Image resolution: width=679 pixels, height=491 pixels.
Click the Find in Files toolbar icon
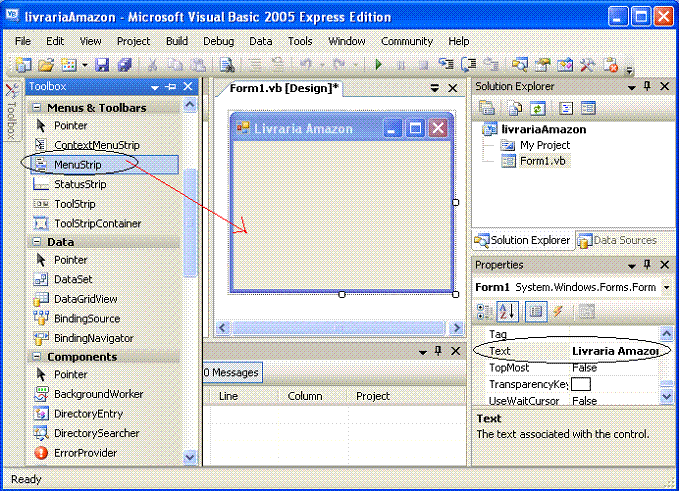(226, 65)
